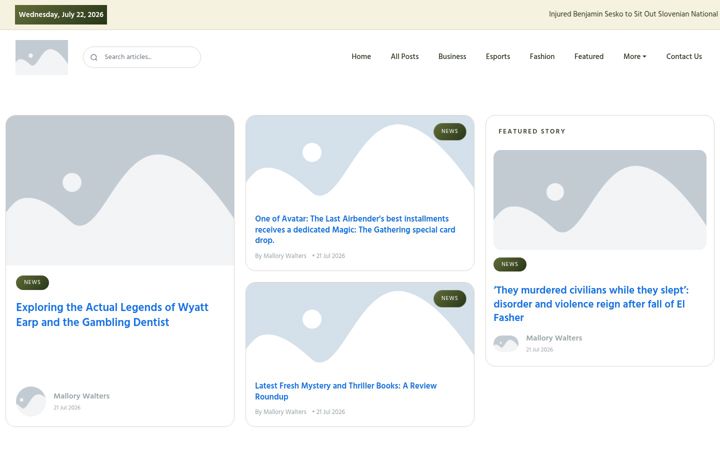Open the Latest Fresh Mystery and Thriller review

[x=346, y=391]
